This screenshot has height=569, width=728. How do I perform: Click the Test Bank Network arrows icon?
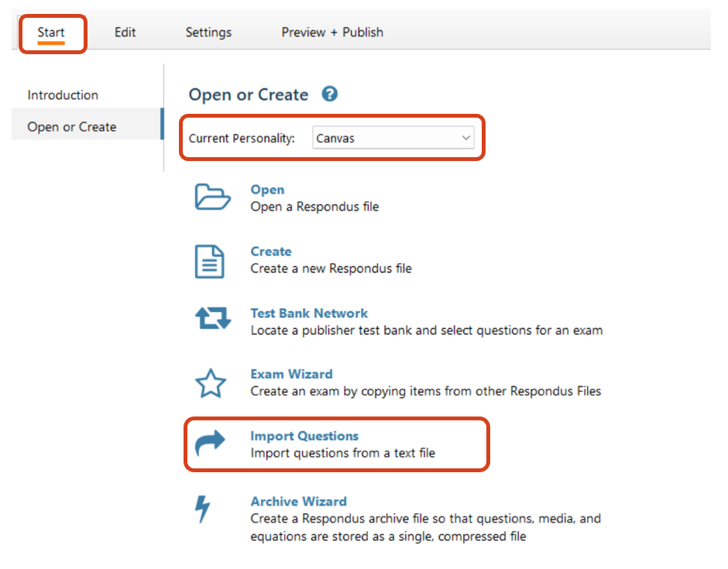[x=213, y=318]
